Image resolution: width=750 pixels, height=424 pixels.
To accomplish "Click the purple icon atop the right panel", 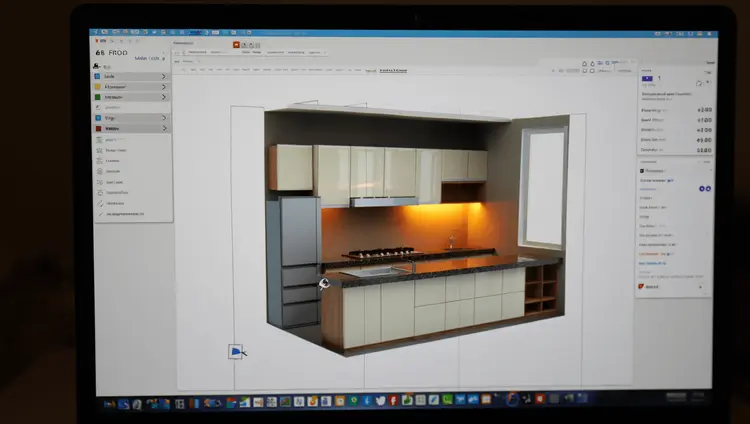I will click(647, 77).
